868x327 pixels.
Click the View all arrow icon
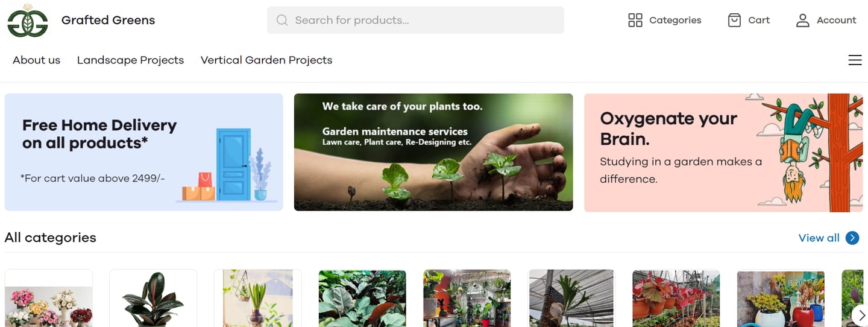click(852, 238)
